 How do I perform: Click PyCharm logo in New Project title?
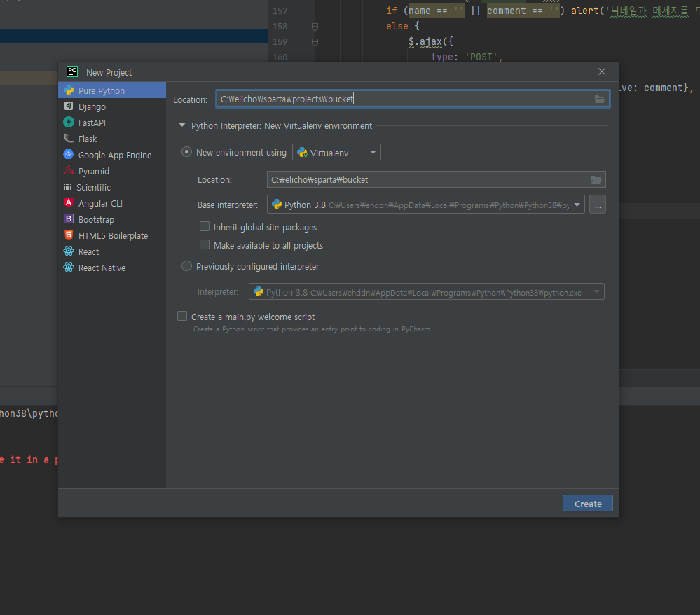click(x=72, y=72)
